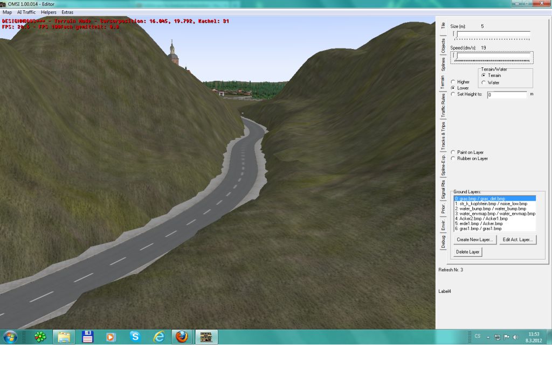Open Internet Explorer in taskbar
Viewport: 552px width, 392px height.
[158, 337]
